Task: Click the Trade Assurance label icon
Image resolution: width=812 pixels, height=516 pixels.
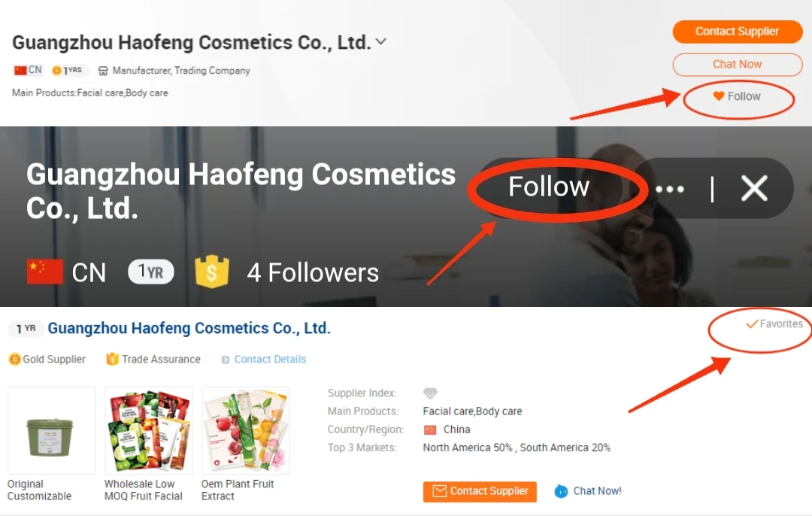Action: (x=112, y=359)
